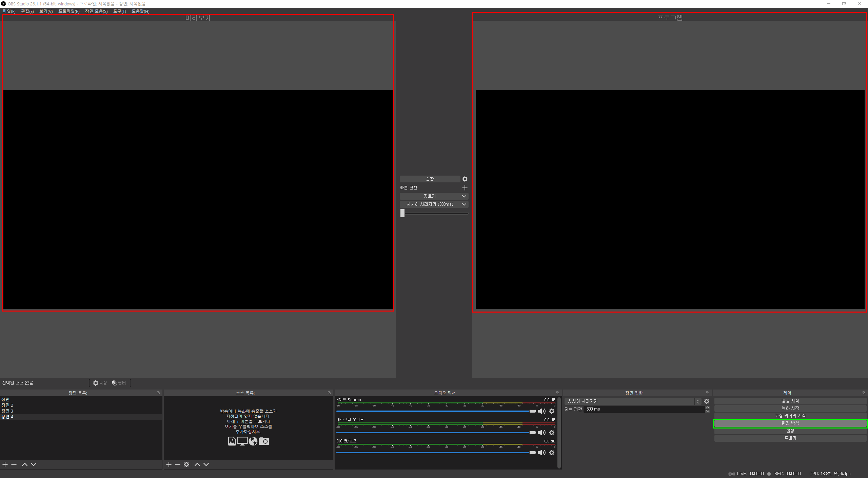Mute the 데스크탑 오디오 channel

coord(541,433)
